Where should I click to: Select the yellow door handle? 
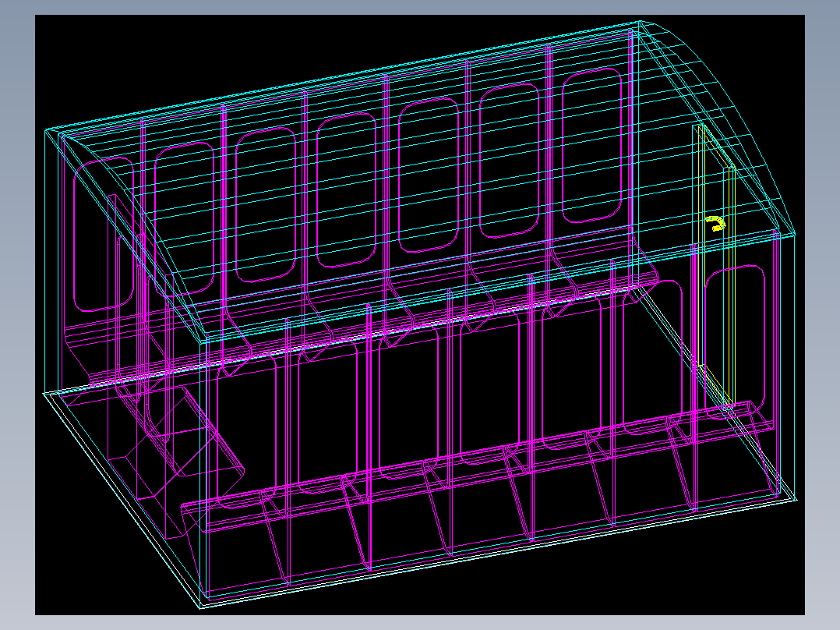point(715,223)
